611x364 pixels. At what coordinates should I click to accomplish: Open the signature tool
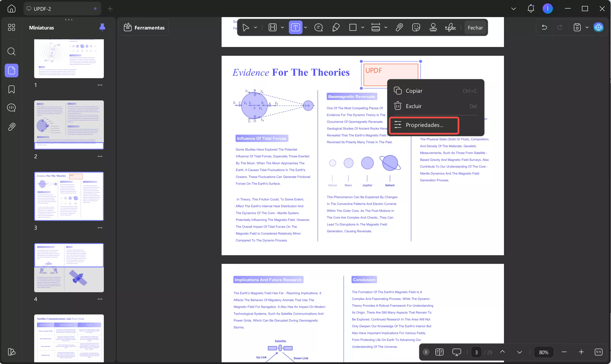(x=451, y=28)
